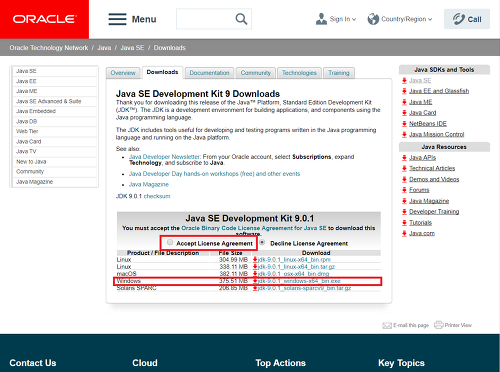This screenshot has height=372, width=500.
Task: Select Accept License Agreement radio button
Action: 170,242
